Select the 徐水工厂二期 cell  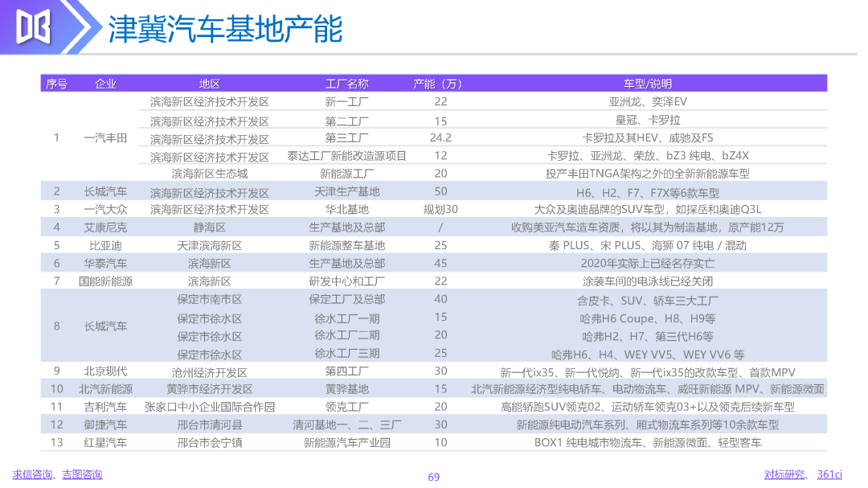[346, 335]
